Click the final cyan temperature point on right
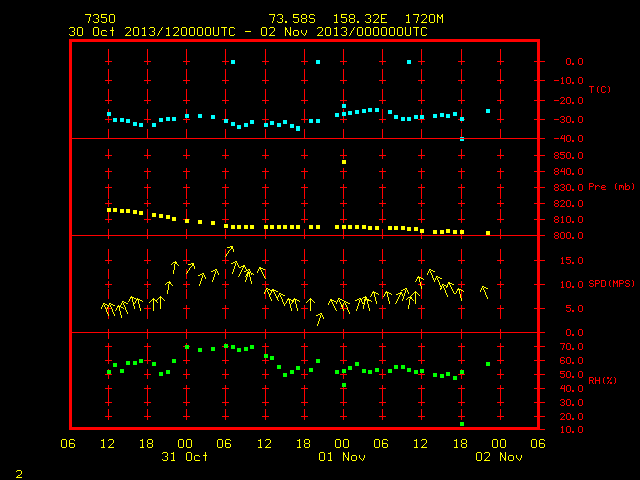640x480 pixels. pyautogui.click(x=488, y=111)
